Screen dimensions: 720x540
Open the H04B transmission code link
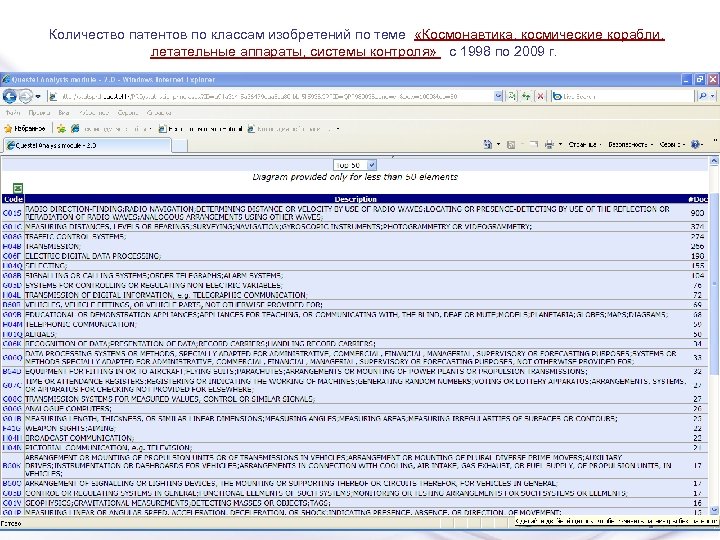[x=12, y=246]
